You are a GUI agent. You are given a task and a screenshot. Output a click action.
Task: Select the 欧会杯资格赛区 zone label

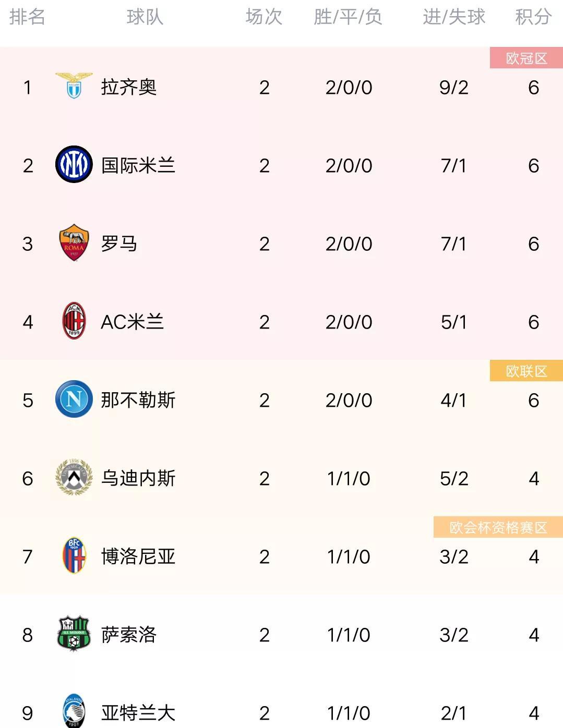click(x=498, y=528)
